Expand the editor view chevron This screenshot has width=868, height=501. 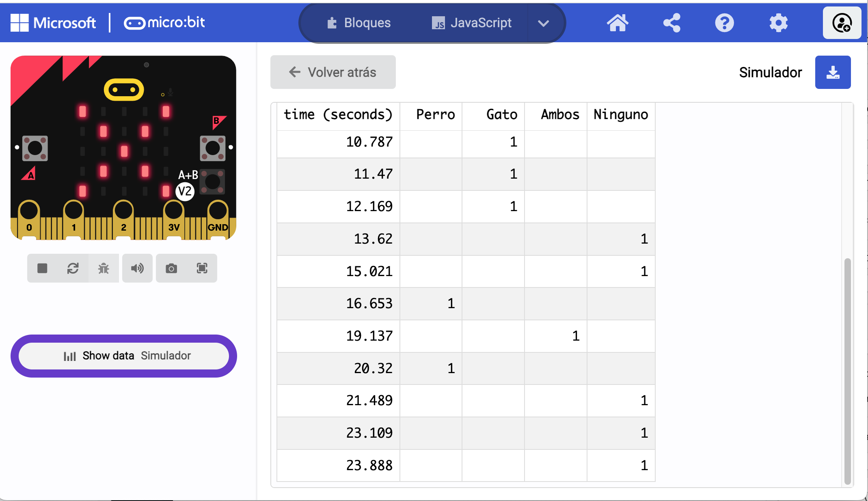tap(543, 23)
